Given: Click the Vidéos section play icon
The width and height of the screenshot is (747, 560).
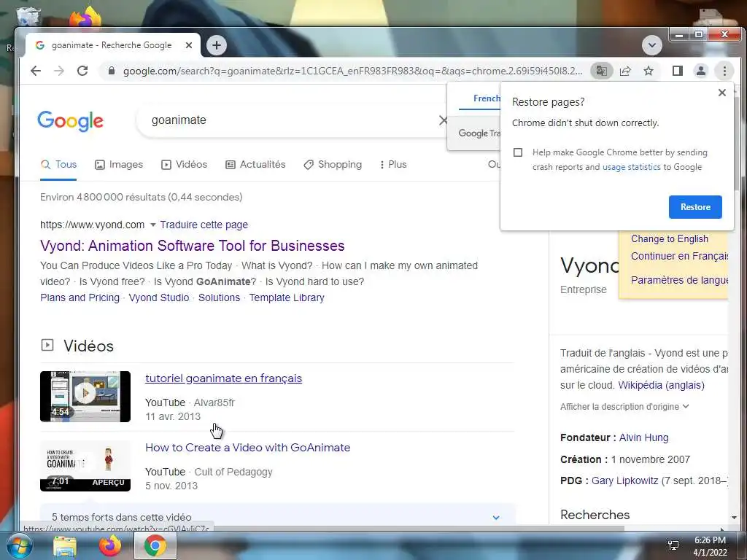Looking at the screenshot, I should click(47, 345).
